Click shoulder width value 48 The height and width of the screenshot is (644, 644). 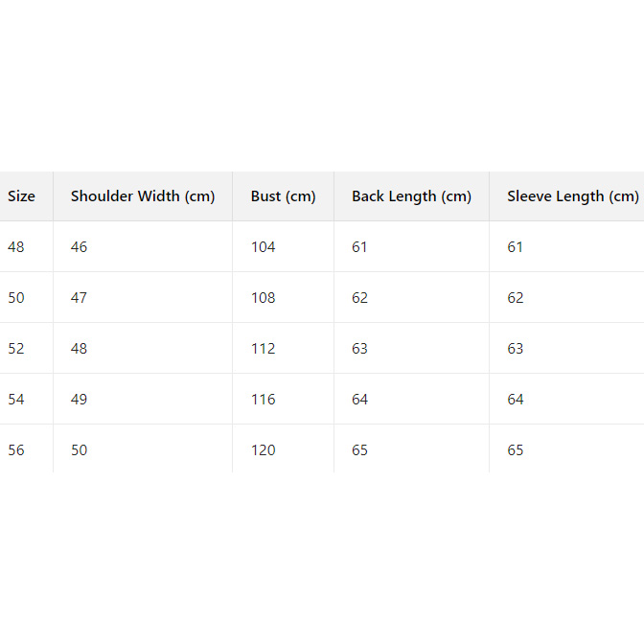(79, 349)
